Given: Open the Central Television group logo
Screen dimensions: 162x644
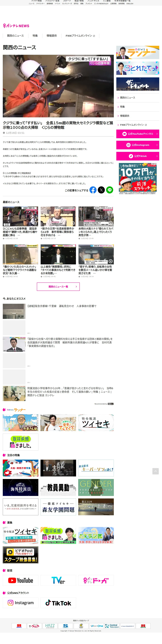Looking at the screenshot, I should pos(112,626).
